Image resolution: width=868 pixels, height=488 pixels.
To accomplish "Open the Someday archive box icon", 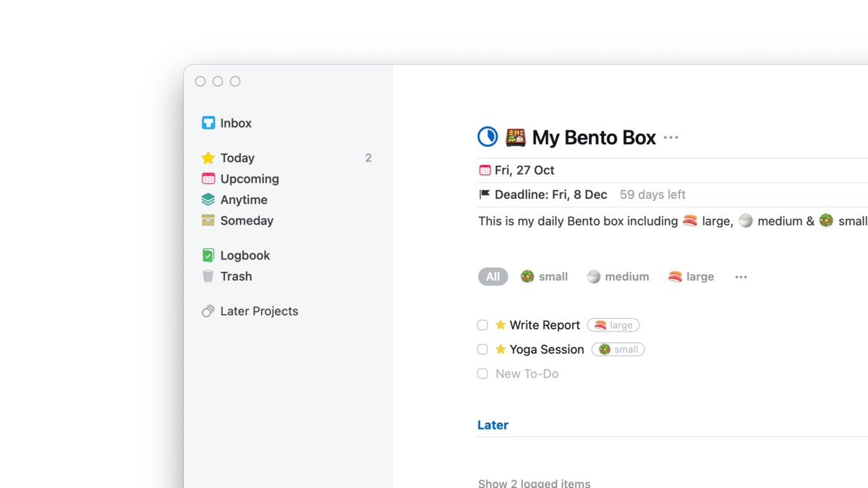I will pyautogui.click(x=208, y=221).
